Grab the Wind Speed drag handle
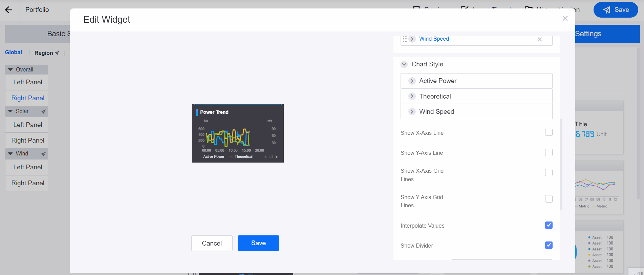 [405, 39]
